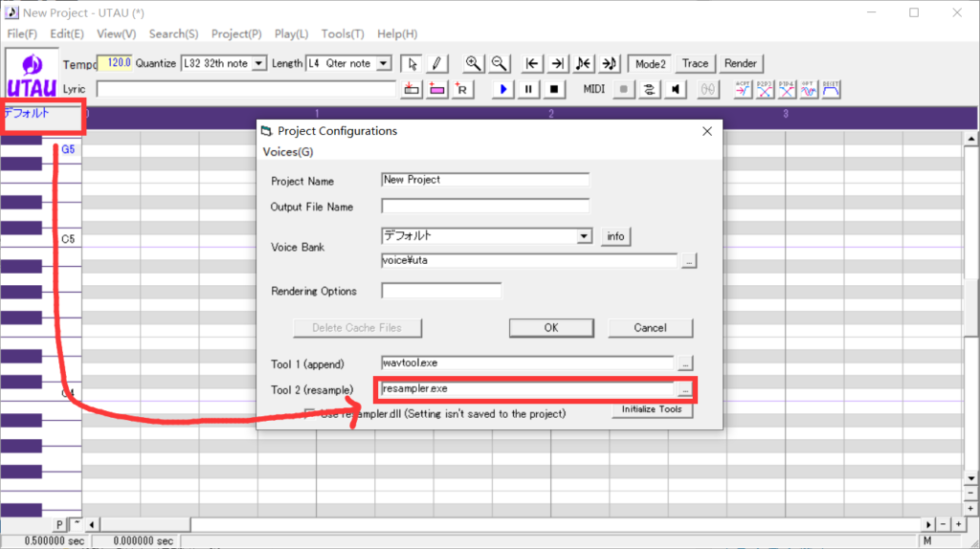Open the Length dropdown
The image size is (980, 549).
tap(384, 64)
